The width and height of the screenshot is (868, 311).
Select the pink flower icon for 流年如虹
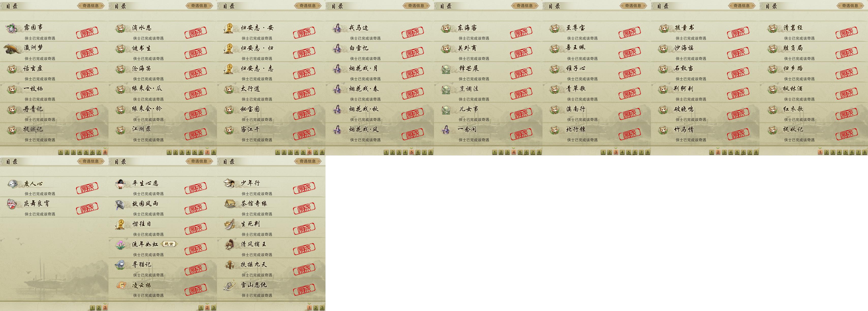click(x=120, y=245)
